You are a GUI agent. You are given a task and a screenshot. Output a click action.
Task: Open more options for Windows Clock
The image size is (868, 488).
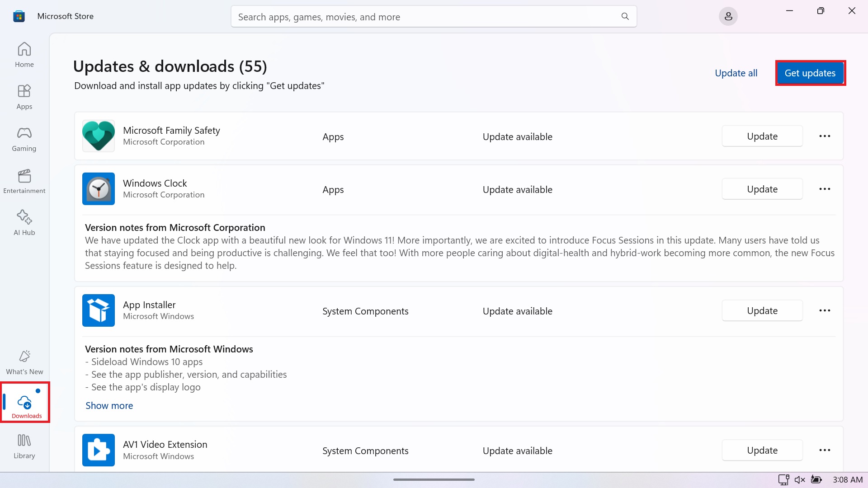[824, 189]
